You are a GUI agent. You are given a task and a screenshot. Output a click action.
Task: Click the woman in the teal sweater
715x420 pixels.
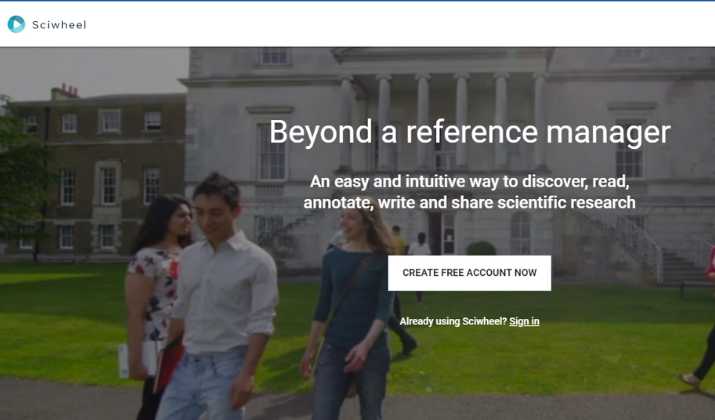[x=353, y=315]
